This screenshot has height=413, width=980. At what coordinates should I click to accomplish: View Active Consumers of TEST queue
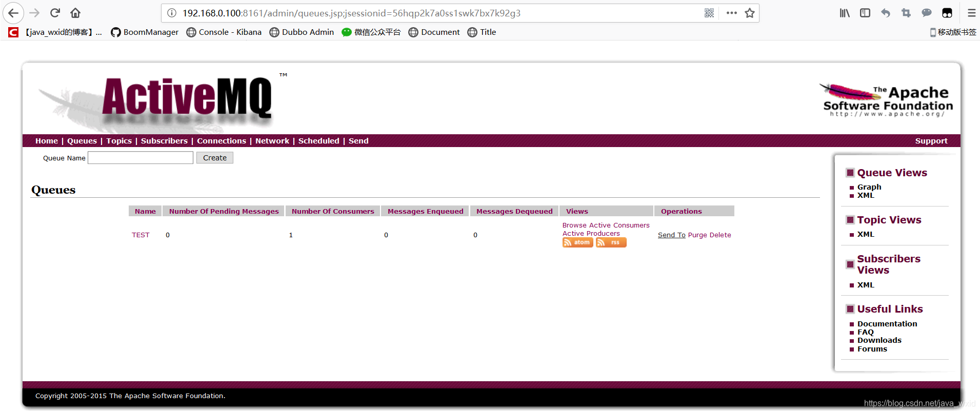(619, 225)
